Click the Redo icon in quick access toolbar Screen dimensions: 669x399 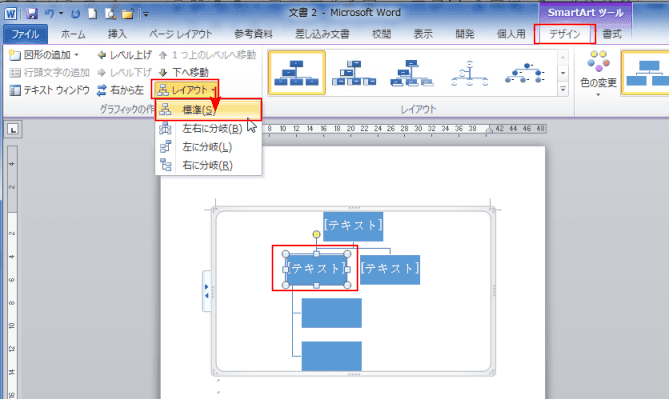pyautogui.click(x=76, y=14)
